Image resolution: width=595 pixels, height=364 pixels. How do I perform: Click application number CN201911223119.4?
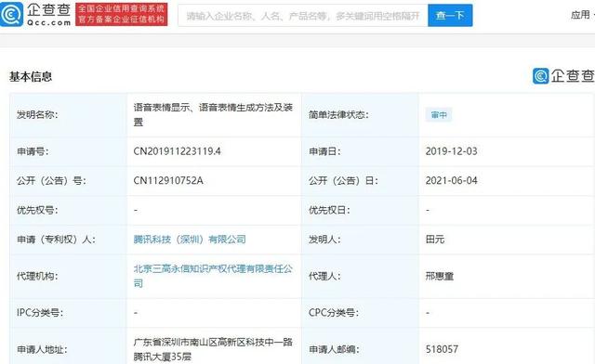click(x=177, y=151)
